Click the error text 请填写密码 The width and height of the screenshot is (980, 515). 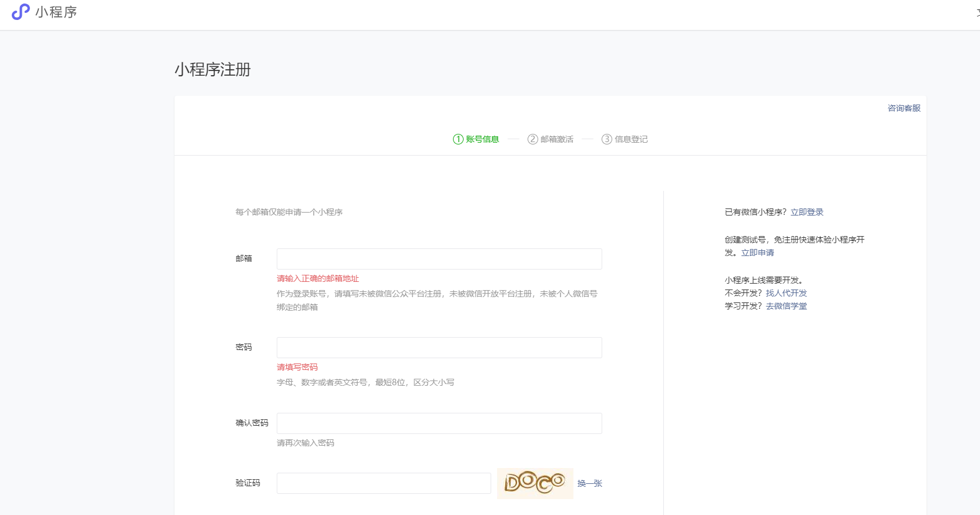pyautogui.click(x=297, y=367)
